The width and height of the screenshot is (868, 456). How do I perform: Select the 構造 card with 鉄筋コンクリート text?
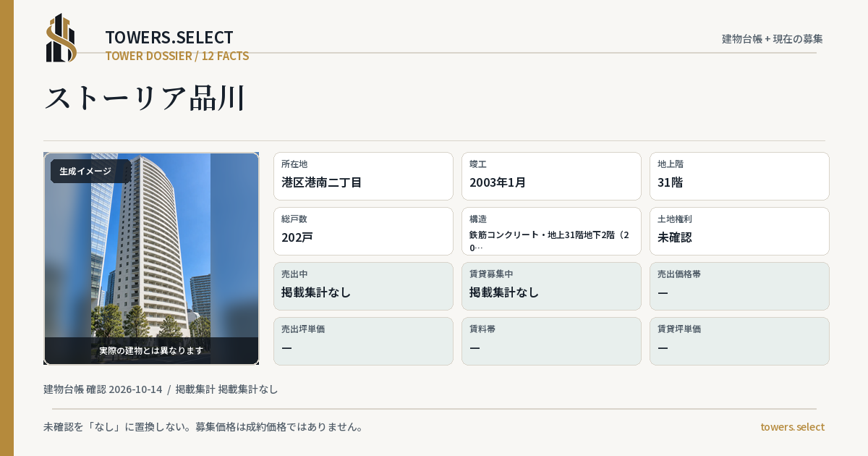551,231
